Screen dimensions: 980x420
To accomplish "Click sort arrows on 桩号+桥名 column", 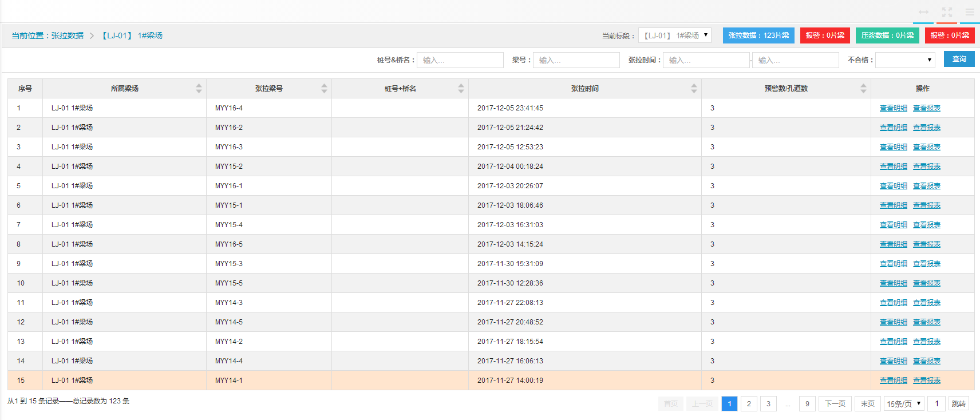I will (x=461, y=88).
